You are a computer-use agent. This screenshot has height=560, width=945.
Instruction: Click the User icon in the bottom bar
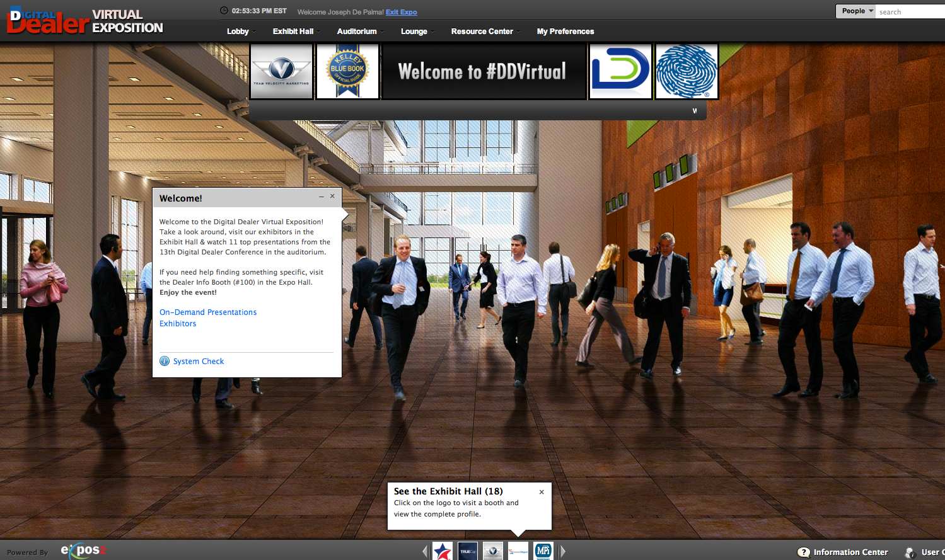910,552
